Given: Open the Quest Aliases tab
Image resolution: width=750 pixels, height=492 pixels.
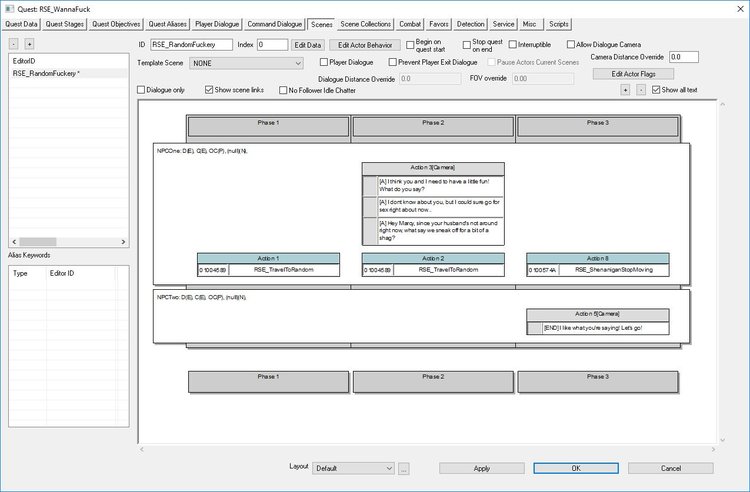Looking at the screenshot, I should tap(167, 24).
